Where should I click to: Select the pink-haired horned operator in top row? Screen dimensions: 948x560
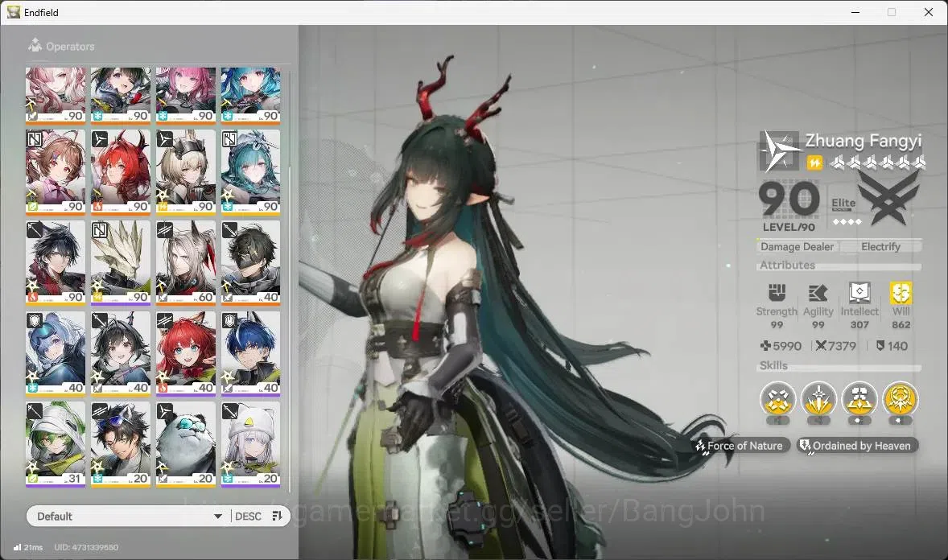tap(186, 95)
